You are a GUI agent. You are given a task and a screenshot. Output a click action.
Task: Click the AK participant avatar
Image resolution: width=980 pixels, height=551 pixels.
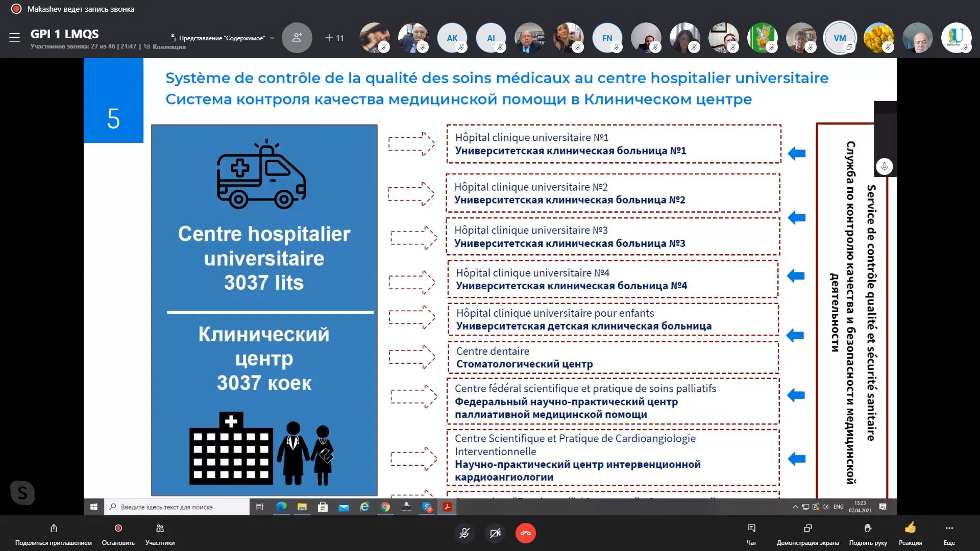[452, 38]
